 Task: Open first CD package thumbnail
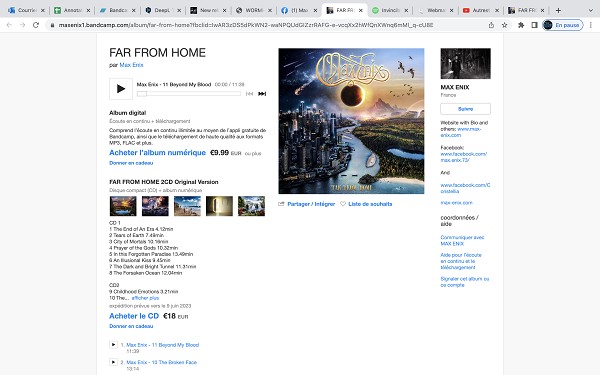click(x=123, y=206)
